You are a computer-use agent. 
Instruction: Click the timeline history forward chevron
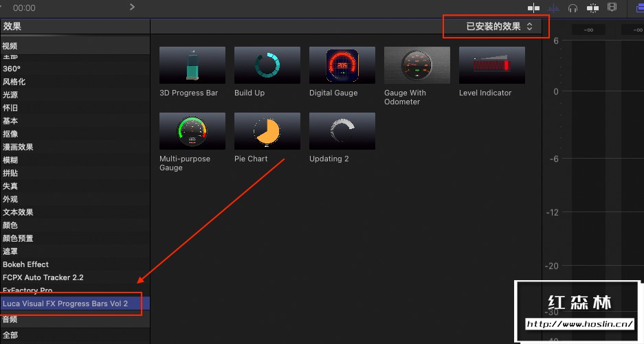click(132, 7)
